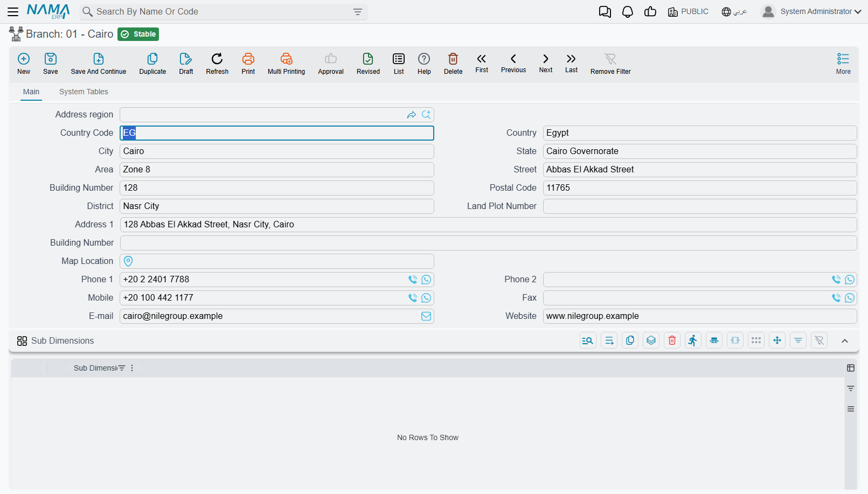
Task: Duplicate the current branch
Action: 152,64
